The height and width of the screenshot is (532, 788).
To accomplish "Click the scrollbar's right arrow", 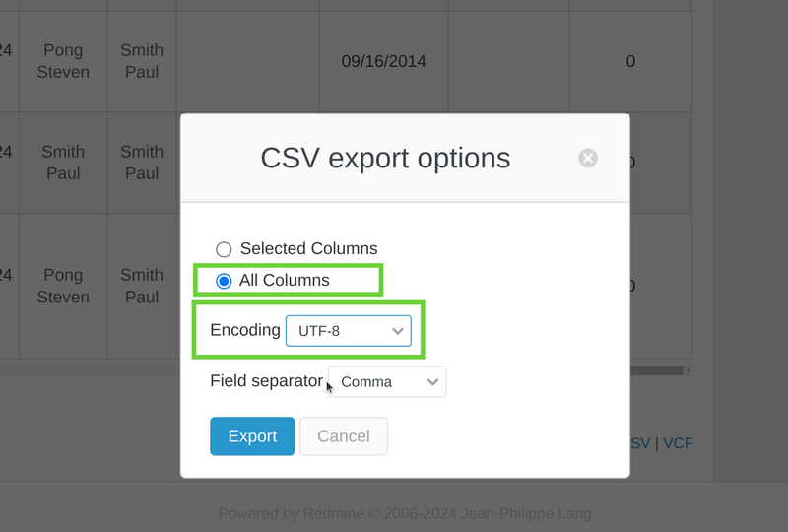I will (x=689, y=371).
